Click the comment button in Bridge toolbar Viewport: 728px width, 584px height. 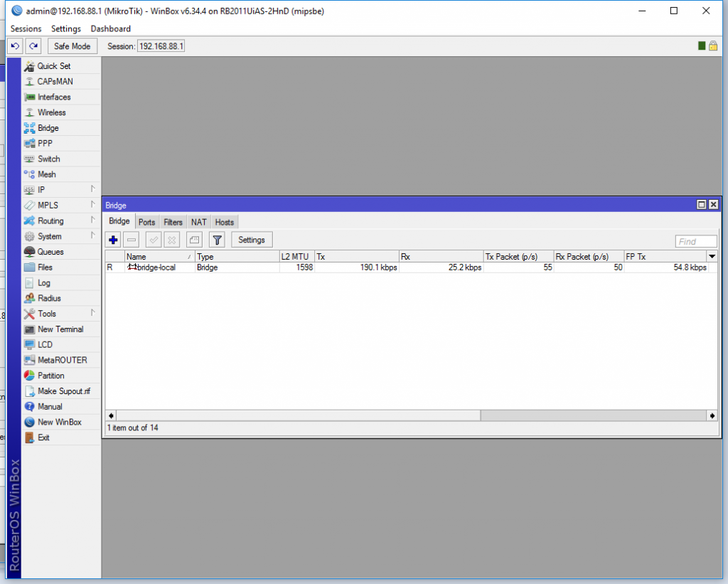[194, 240]
